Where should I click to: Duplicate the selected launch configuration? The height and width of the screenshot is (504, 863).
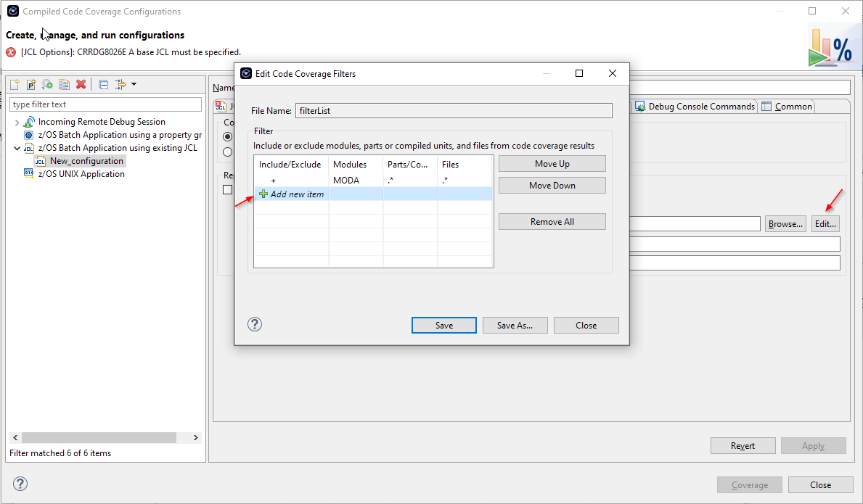coord(65,84)
